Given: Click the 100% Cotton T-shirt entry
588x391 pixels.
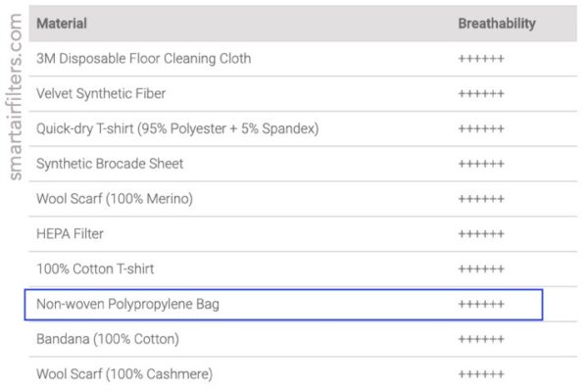Looking at the screenshot, I should coord(95,269).
